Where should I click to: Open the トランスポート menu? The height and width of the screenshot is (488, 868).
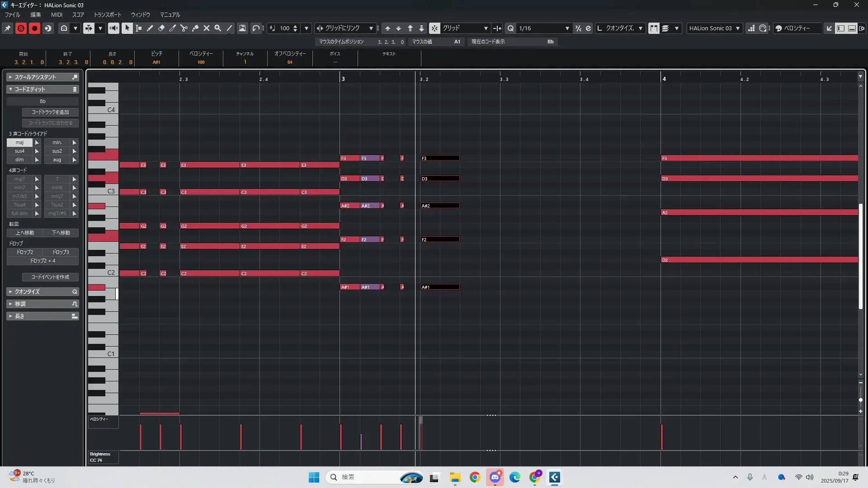107,14
